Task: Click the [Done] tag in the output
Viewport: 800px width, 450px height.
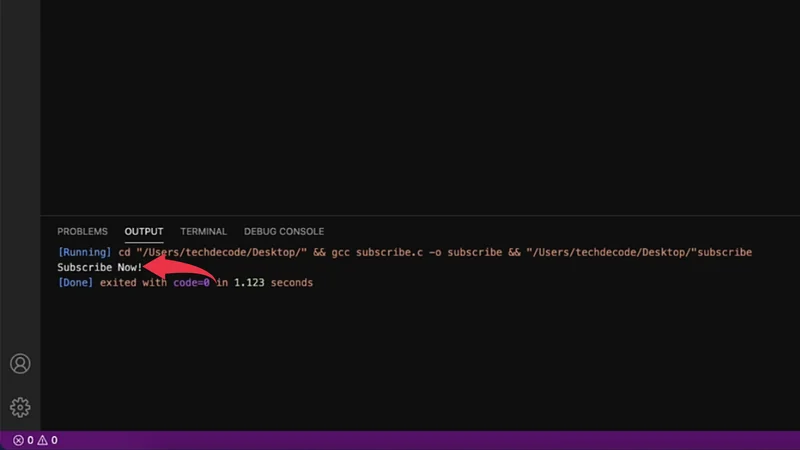Action: [76, 283]
